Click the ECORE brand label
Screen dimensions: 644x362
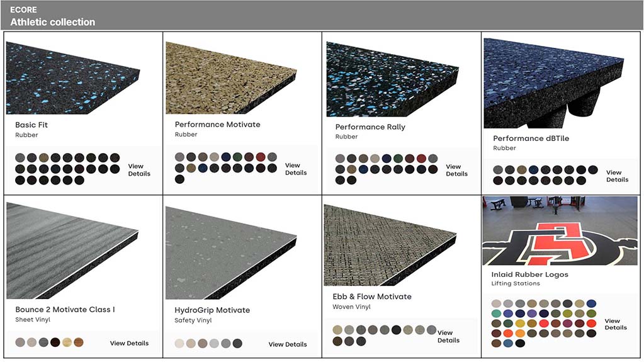click(23, 9)
